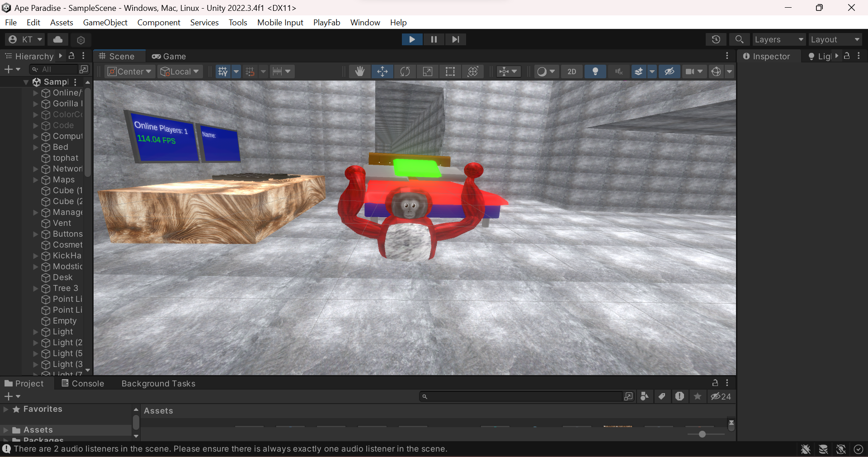Click the cloud services icon
This screenshot has height=457, width=868.
point(58,39)
